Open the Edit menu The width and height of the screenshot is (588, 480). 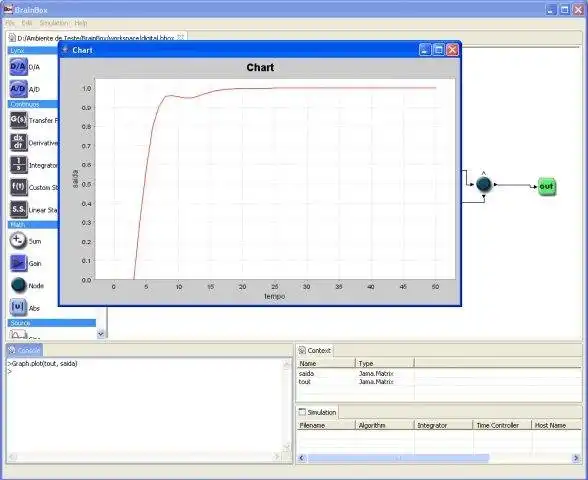pos(27,23)
